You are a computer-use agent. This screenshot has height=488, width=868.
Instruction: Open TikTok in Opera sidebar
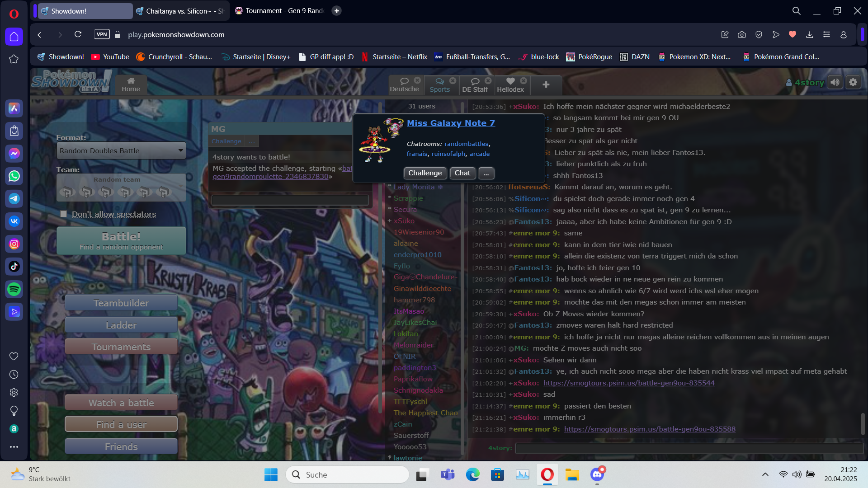click(14, 267)
